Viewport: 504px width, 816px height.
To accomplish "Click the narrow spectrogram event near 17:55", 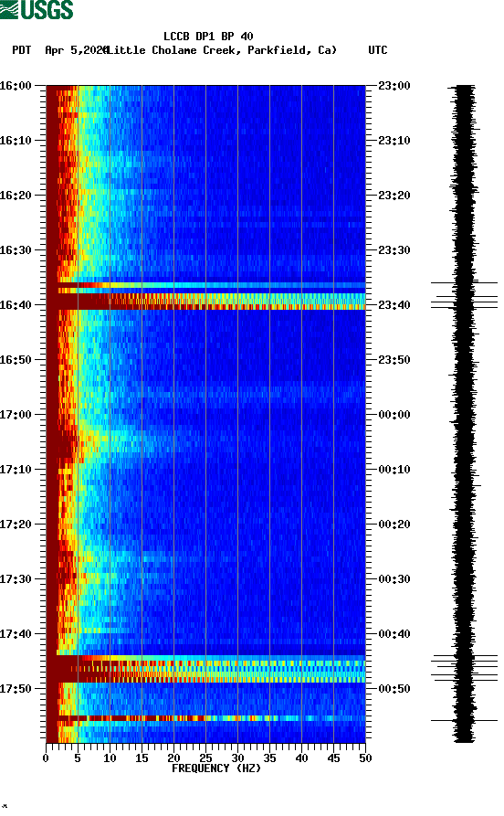I will [206, 719].
